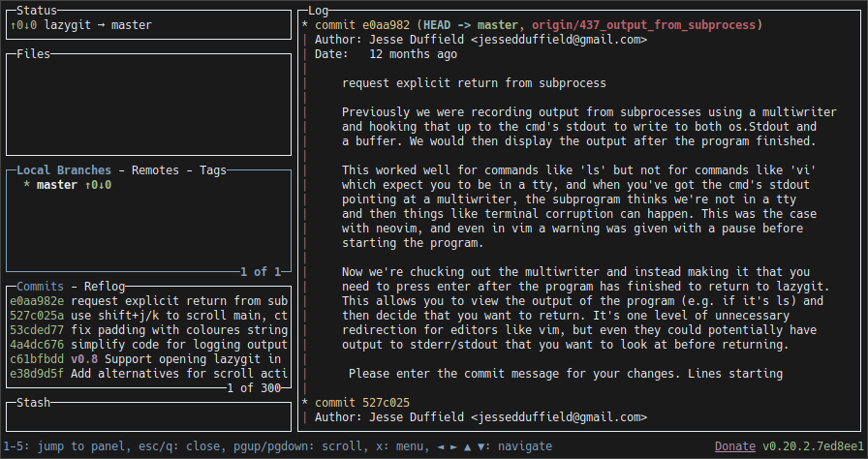Screen dimensions: 868x459
Task: Click the Donate link
Action: click(x=735, y=446)
